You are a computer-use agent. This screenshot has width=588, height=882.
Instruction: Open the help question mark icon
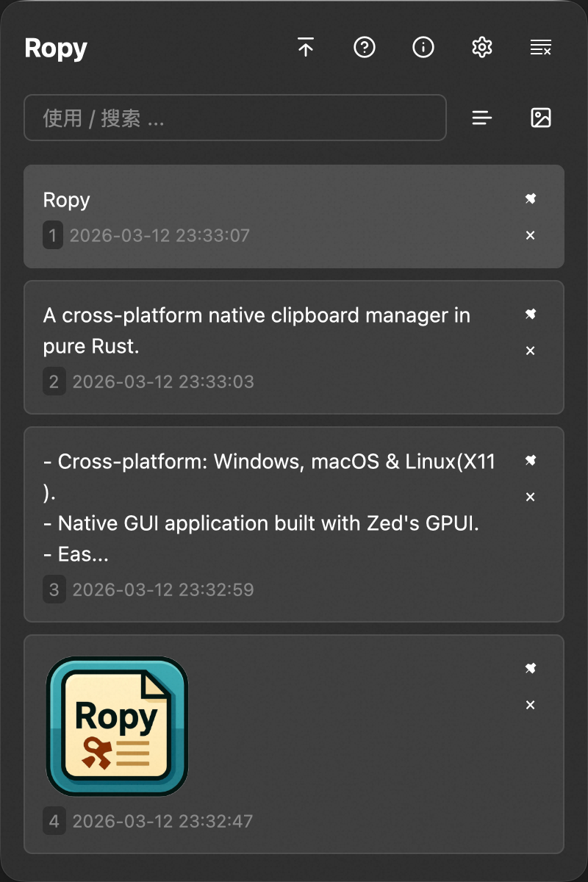[x=365, y=48]
